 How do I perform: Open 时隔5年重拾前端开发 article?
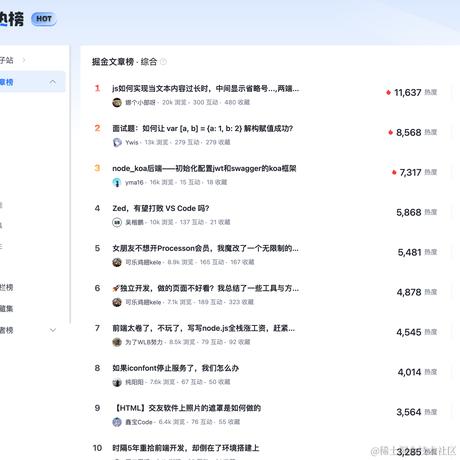pos(186,448)
